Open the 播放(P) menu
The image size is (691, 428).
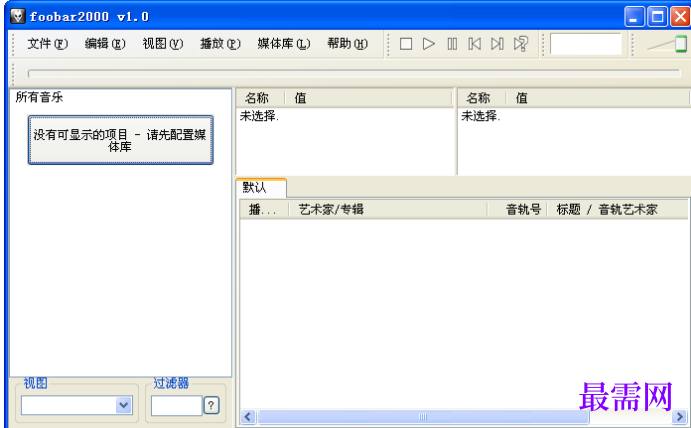(x=220, y=44)
